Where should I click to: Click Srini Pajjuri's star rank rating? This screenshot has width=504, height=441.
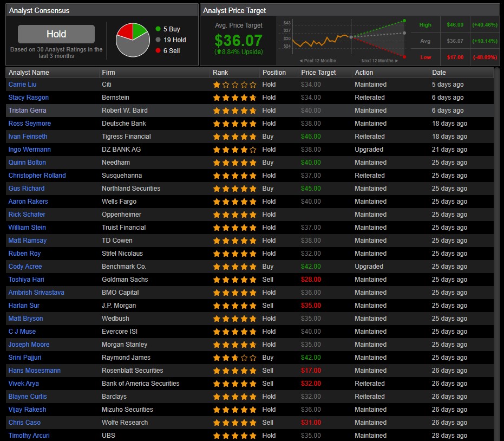coord(234,358)
